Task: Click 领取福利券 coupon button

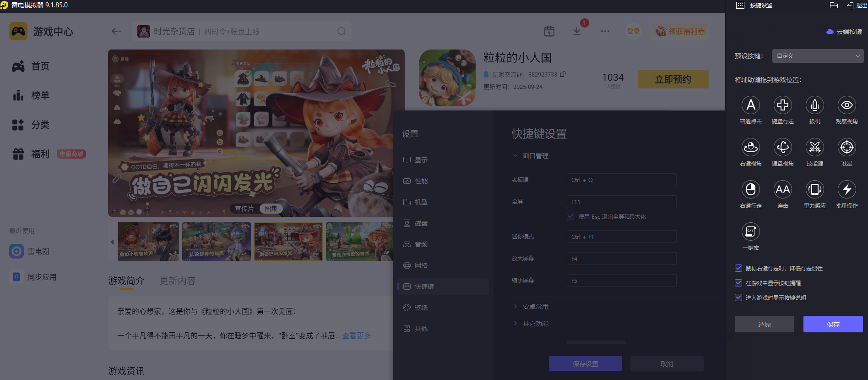Action: click(x=680, y=31)
